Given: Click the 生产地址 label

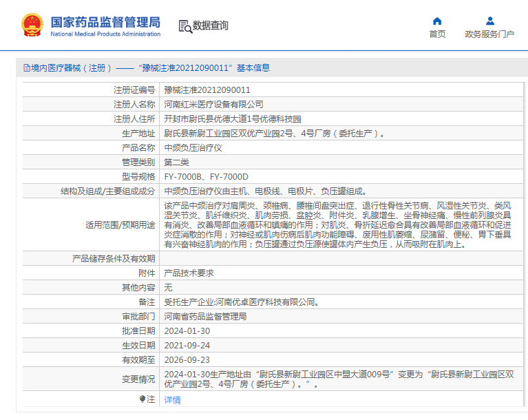Looking at the screenshot, I should (x=138, y=134).
